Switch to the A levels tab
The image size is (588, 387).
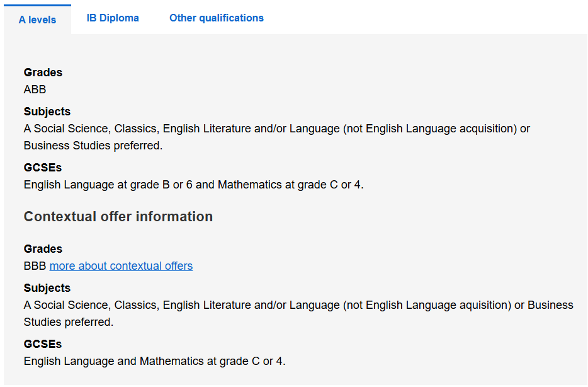click(37, 20)
